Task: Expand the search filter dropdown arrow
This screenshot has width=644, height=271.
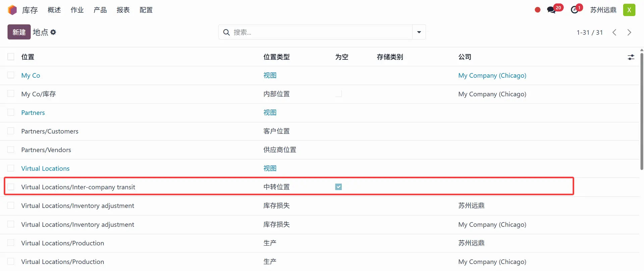Action: pos(419,32)
